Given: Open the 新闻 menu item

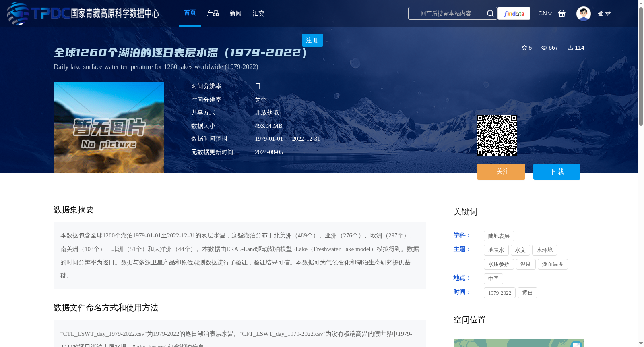Looking at the screenshot, I should pos(235,13).
